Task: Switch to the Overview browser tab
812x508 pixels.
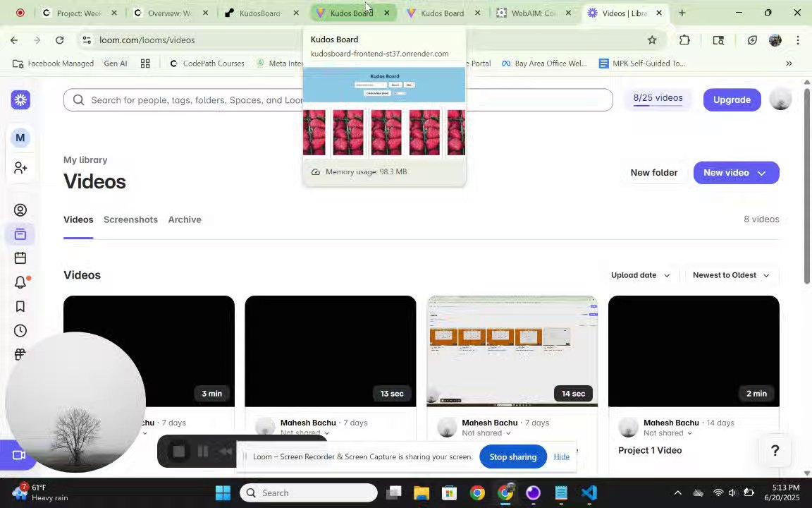Action: tap(169, 13)
